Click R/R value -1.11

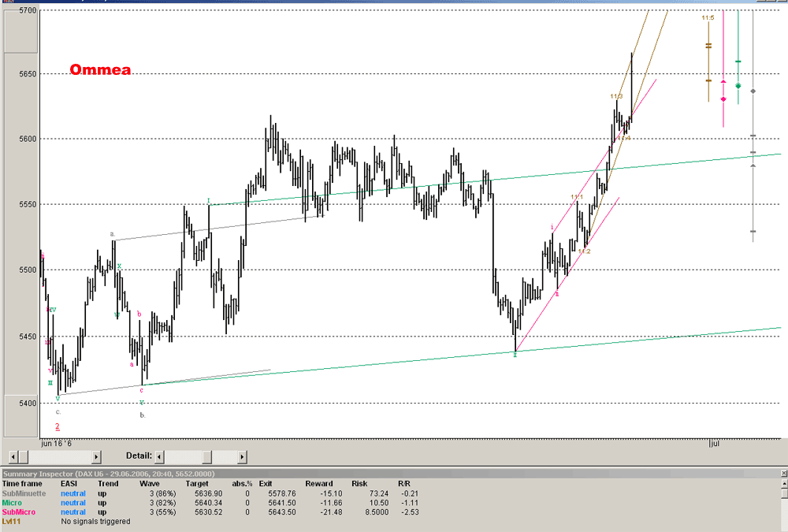[x=410, y=503]
